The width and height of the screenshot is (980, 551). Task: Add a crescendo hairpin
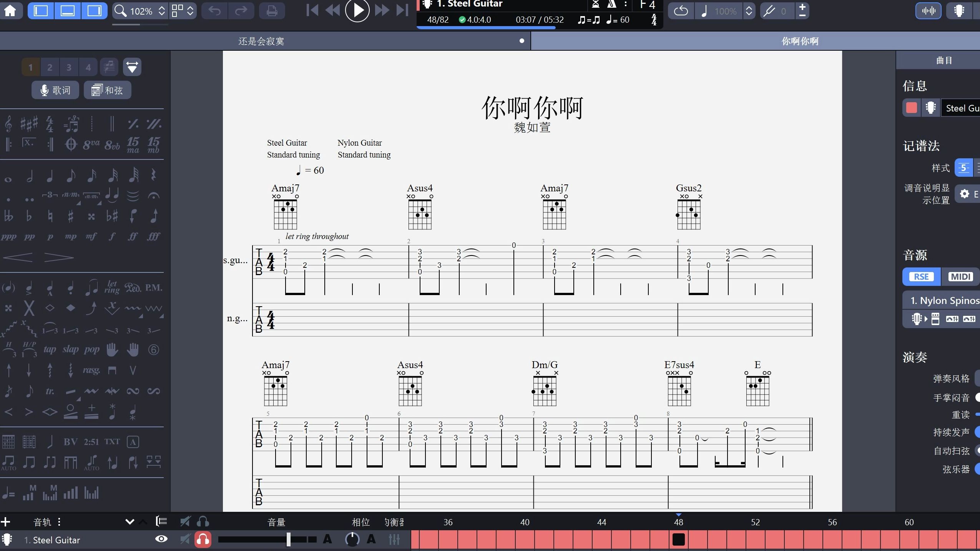(x=18, y=257)
